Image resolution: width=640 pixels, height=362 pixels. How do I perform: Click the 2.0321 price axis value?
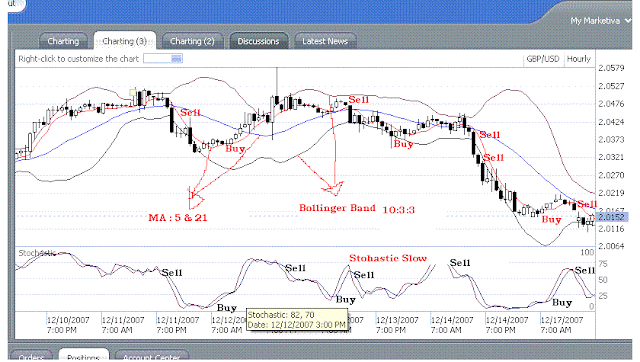coord(611,157)
